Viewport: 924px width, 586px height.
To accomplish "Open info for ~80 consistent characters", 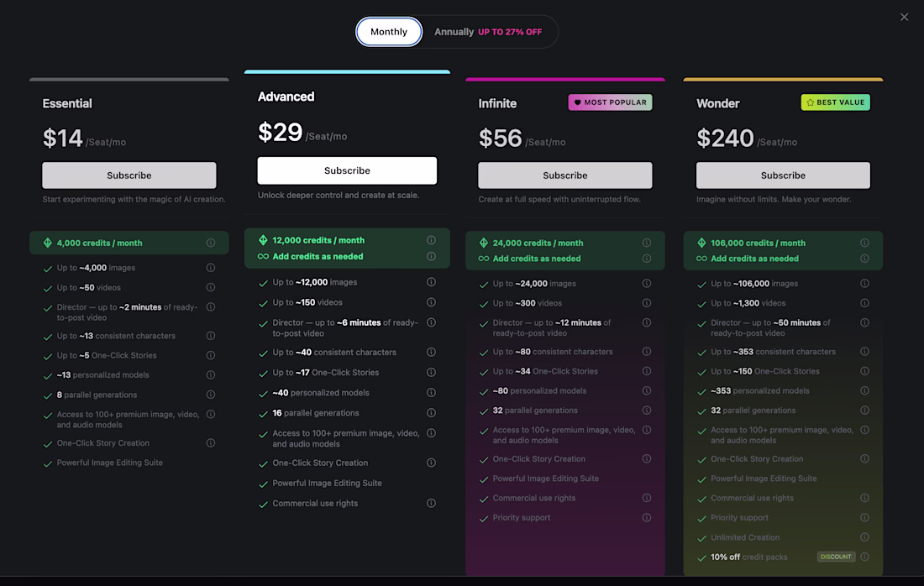I will tap(647, 352).
